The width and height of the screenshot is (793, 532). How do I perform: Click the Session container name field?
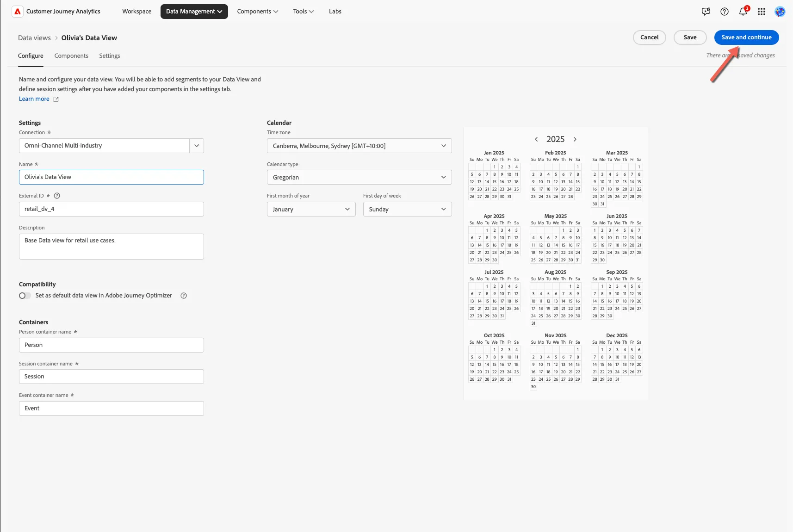click(112, 377)
